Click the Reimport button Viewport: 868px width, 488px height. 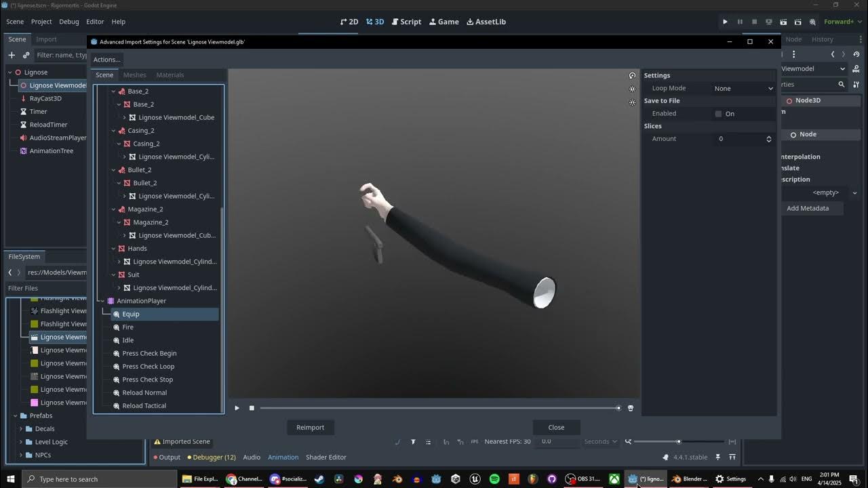(310, 428)
